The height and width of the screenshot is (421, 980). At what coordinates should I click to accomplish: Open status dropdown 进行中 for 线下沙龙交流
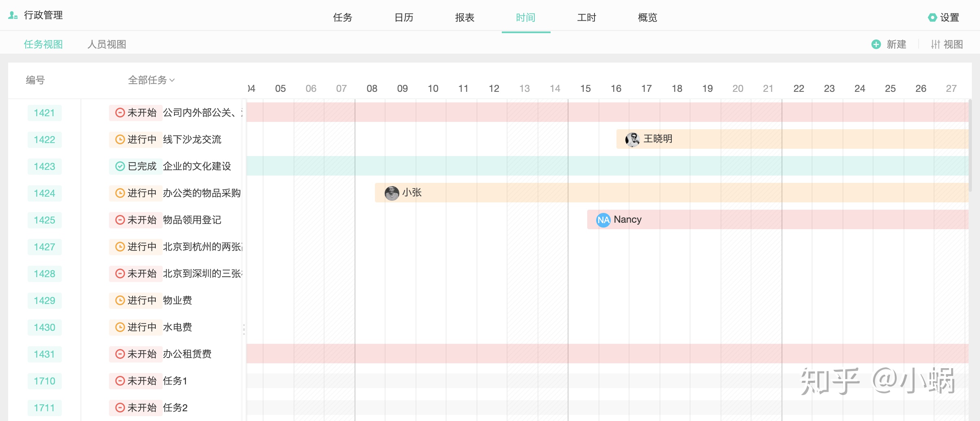click(136, 139)
